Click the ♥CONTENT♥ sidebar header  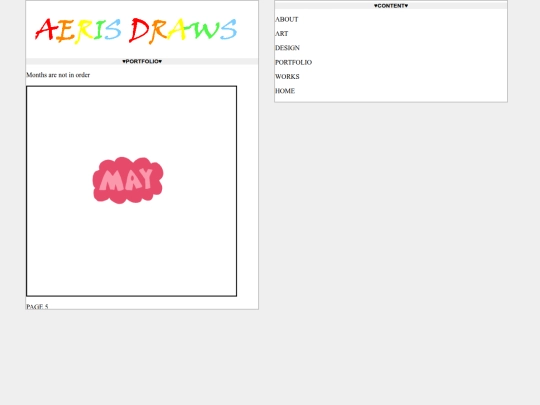[391, 6]
